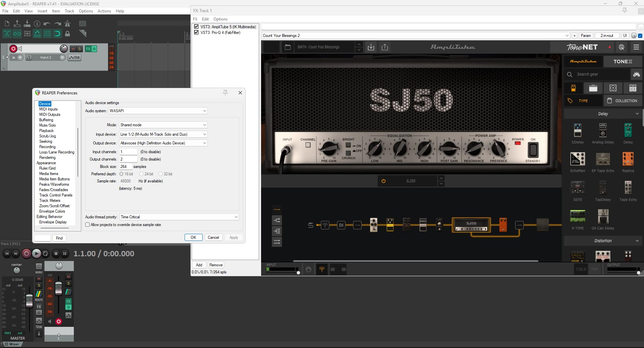Select the Undo arrow in REAPER toolbar
The width and height of the screenshot is (644, 348).
click(x=47, y=24)
